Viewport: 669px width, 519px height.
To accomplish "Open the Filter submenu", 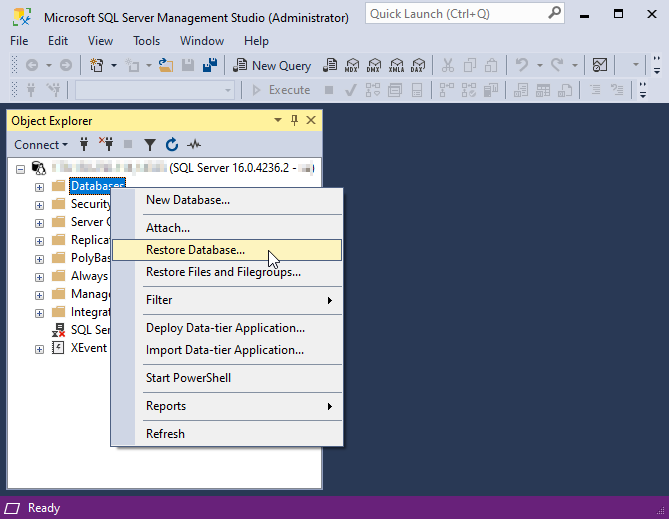I will pos(227,300).
